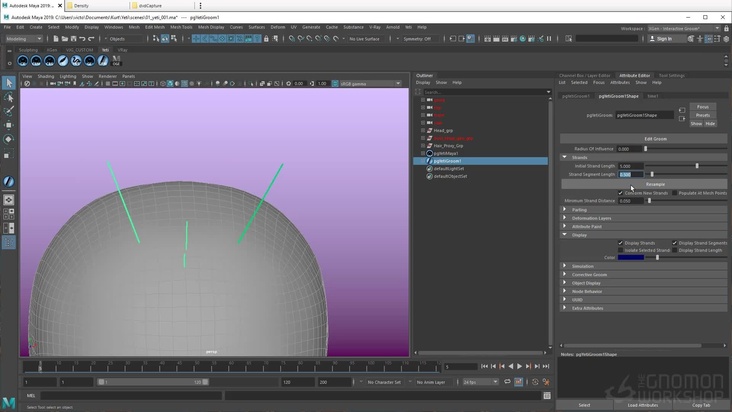Toggle the Display Strands checkbox
Screen dimensions: 732x412
point(620,243)
